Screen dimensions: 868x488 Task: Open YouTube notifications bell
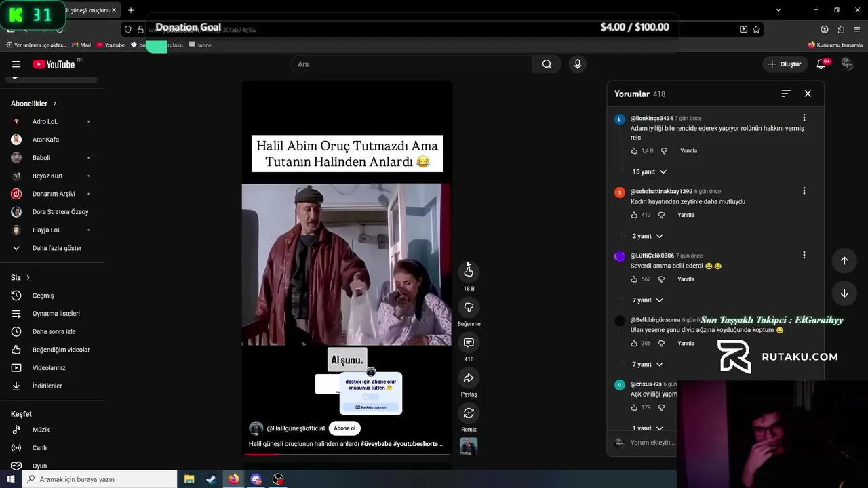coord(821,64)
